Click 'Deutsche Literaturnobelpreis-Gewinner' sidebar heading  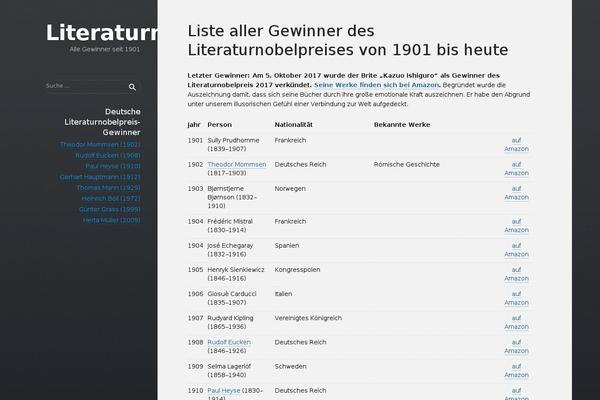coord(103,122)
